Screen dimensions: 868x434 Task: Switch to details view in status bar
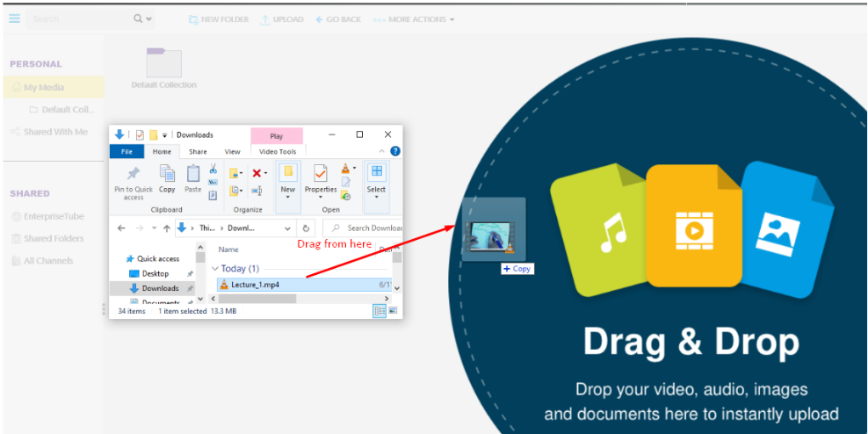pos(380,311)
